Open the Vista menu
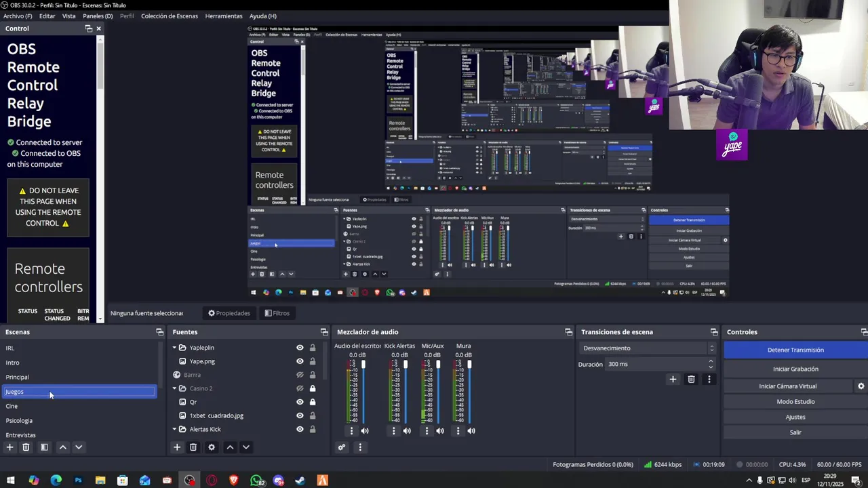This screenshot has height=488, width=868. (x=69, y=16)
